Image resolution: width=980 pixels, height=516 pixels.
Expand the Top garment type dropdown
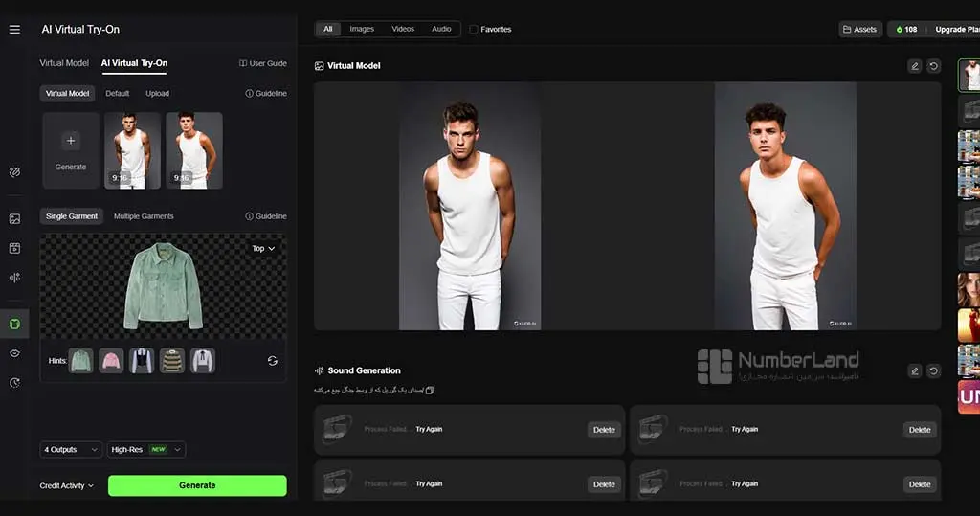263,248
